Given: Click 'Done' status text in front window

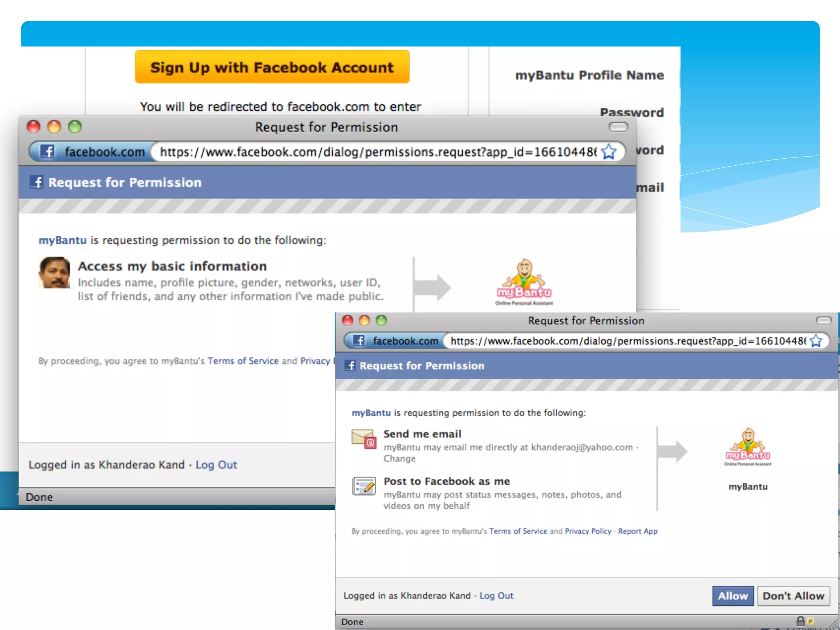Looking at the screenshot, I should click(352, 622).
